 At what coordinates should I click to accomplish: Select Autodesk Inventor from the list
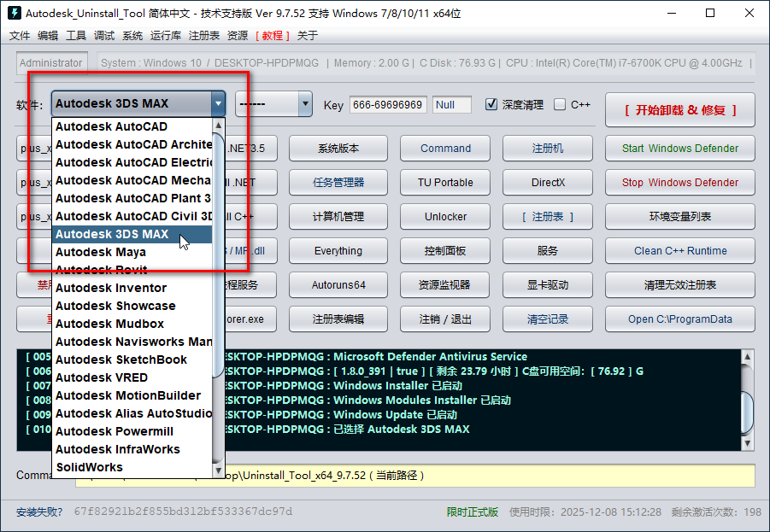tap(132, 288)
